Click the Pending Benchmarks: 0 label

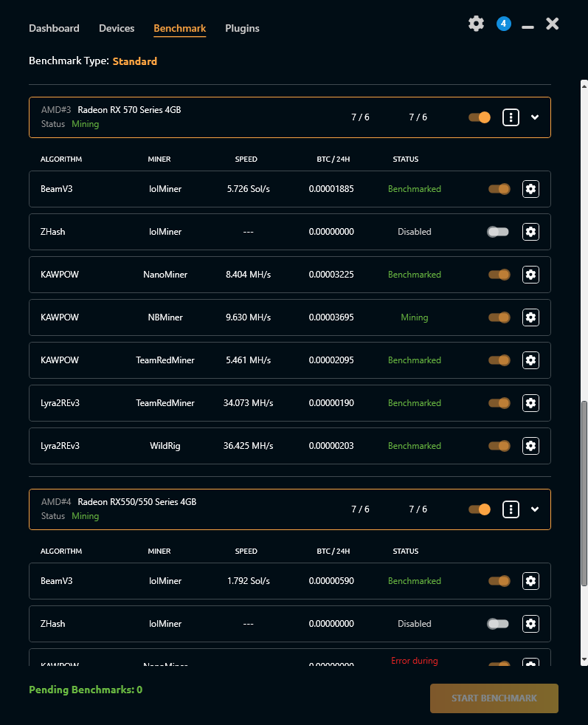pos(86,690)
